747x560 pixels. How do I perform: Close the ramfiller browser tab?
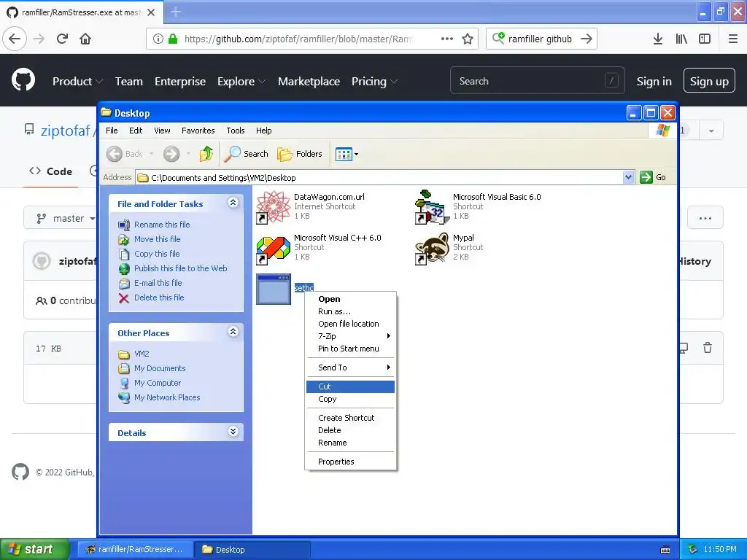(x=151, y=12)
